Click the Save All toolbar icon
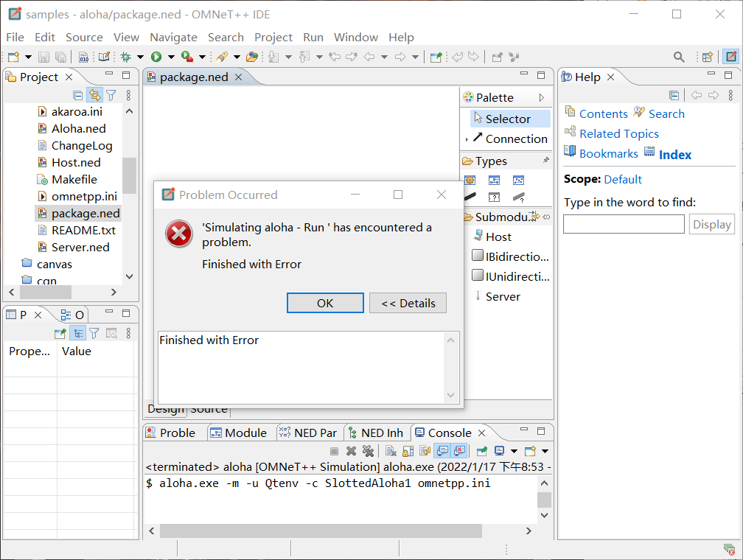This screenshot has width=743, height=560. (x=60, y=57)
